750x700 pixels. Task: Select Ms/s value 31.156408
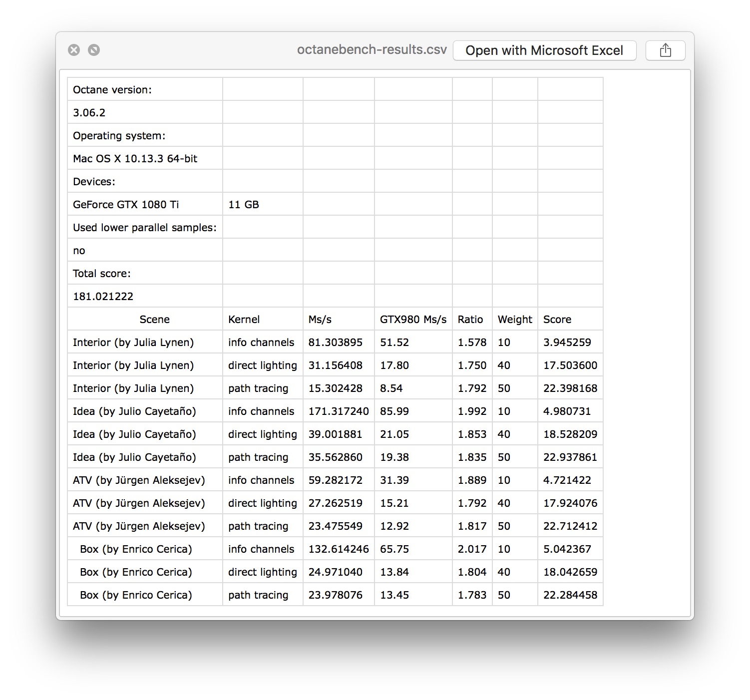(x=339, y=365)
